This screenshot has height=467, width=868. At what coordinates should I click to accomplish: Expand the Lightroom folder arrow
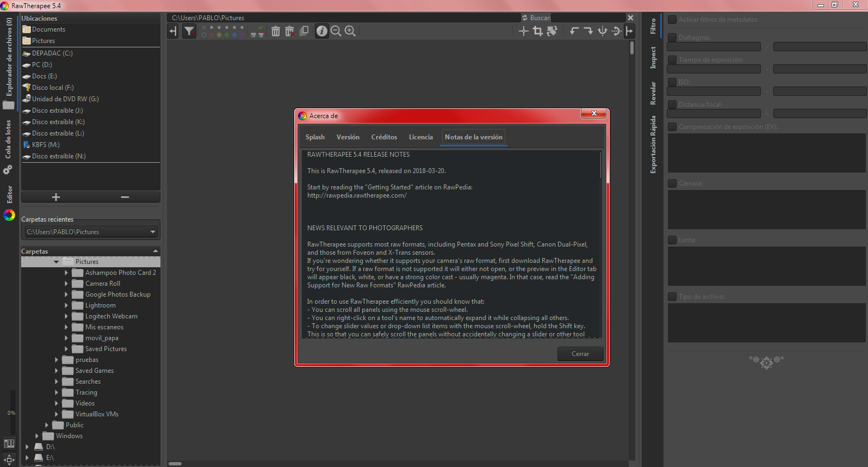pyautogui.click(x=66, y=305)
